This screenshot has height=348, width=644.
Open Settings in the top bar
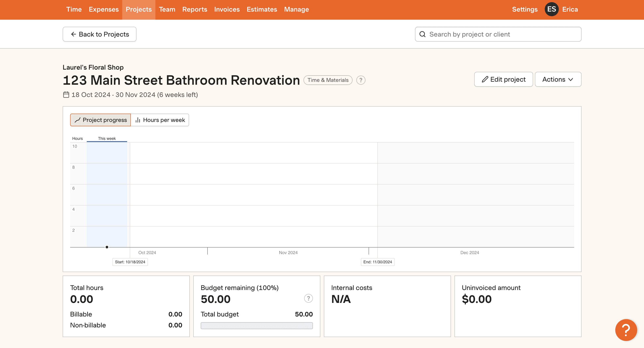[525, 9]
